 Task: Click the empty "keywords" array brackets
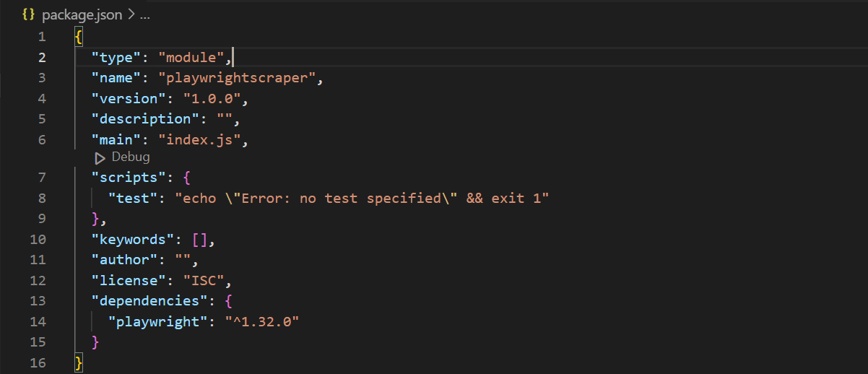[200, 239]
